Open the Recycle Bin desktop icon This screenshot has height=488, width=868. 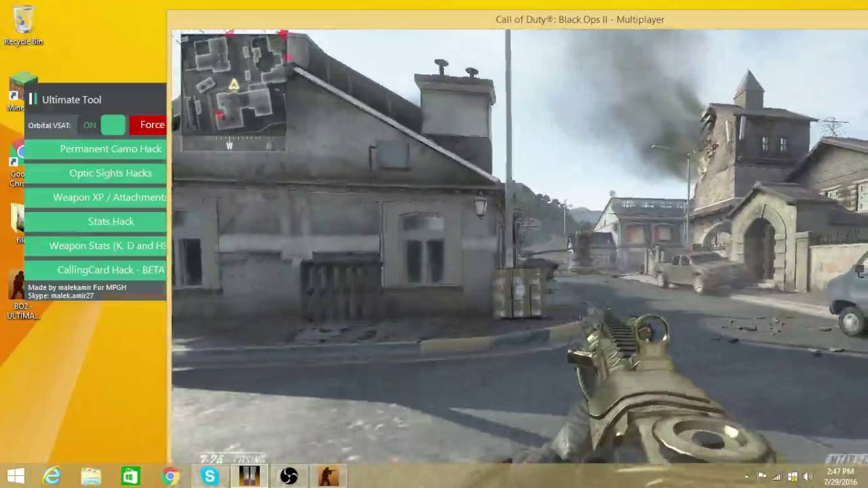coord(23,26)
